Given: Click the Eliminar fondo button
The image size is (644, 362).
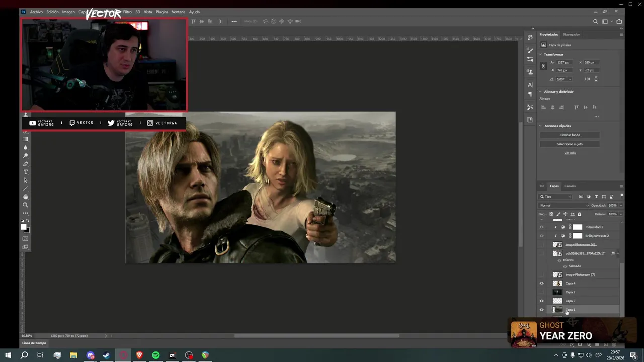Looking at the screenshot, I should tap(570, 135).
